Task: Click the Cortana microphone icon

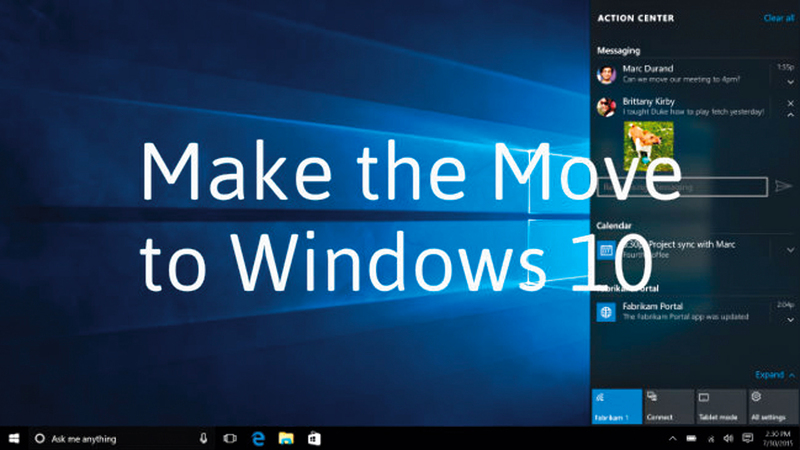Action: (203, 438)
